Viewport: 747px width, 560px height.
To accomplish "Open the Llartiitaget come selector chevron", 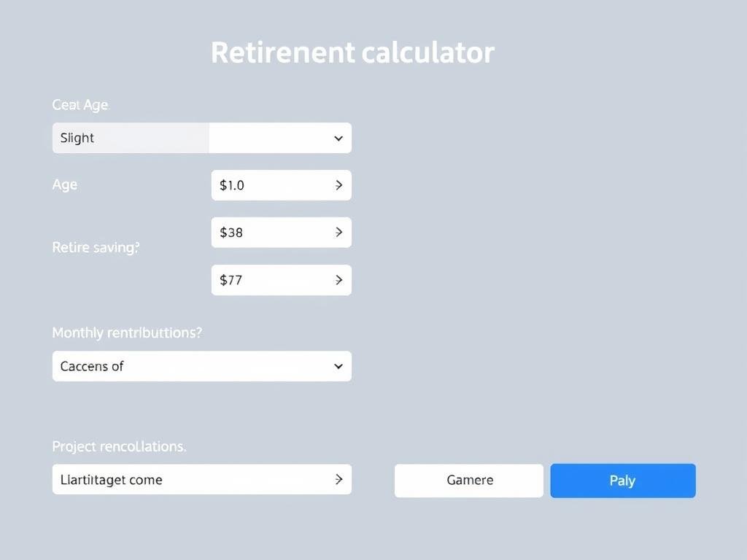I will tap(337, 479).
